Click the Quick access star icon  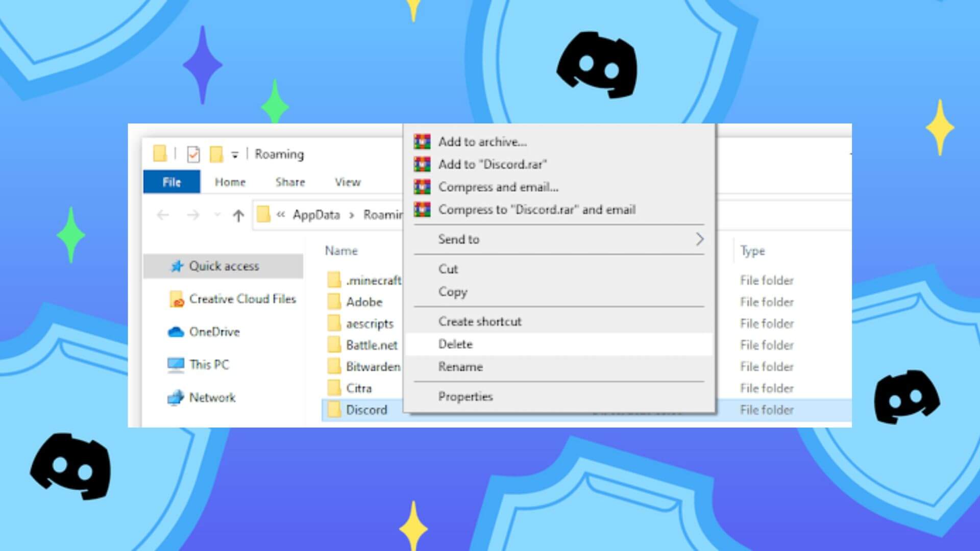click(x=177, y=266)
